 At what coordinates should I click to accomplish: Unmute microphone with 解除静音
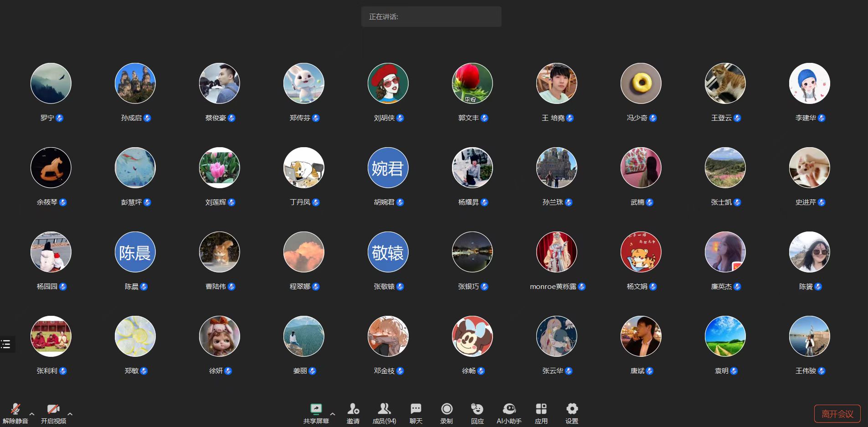coord(15,409)
